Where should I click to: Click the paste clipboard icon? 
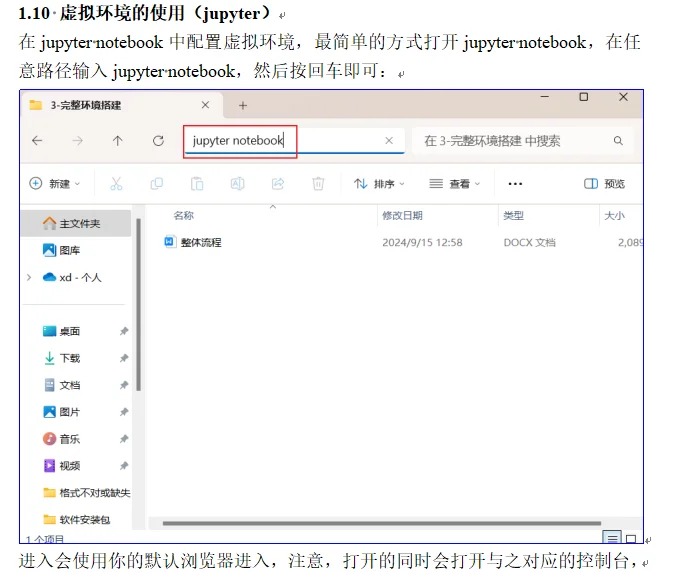click(197, 184)
